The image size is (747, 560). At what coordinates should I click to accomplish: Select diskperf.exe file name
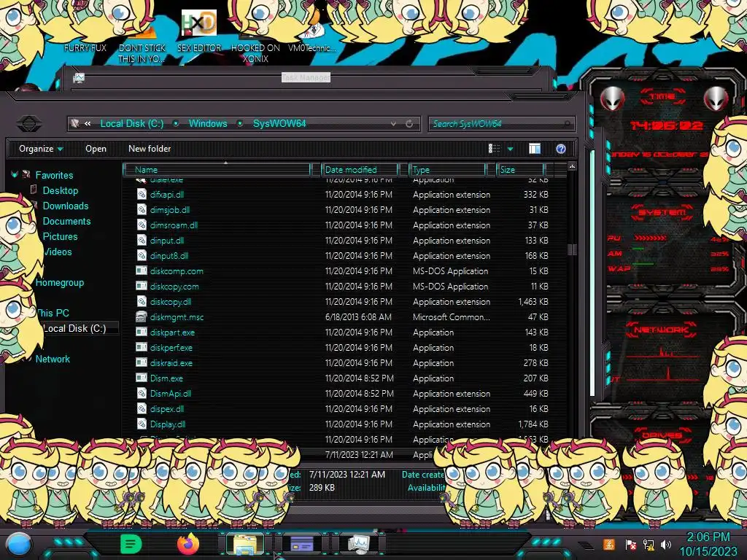171,348
